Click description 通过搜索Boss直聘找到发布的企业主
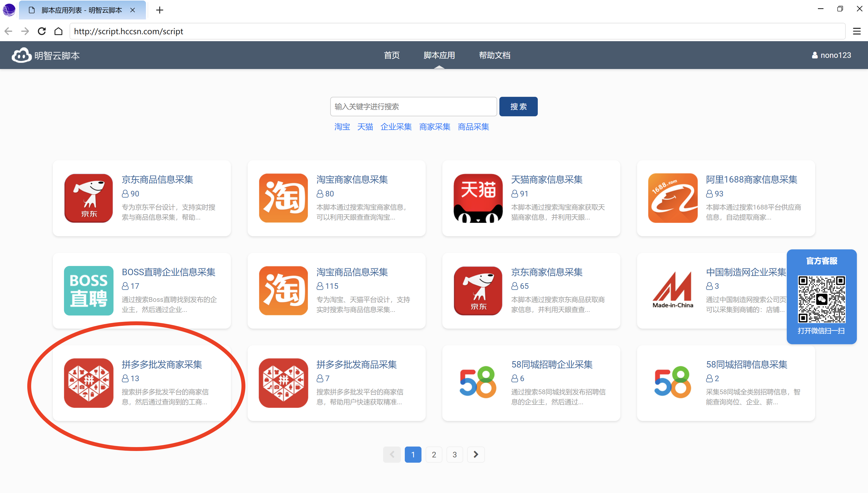Viewport: 868px width, 493px height. point(169,305)
